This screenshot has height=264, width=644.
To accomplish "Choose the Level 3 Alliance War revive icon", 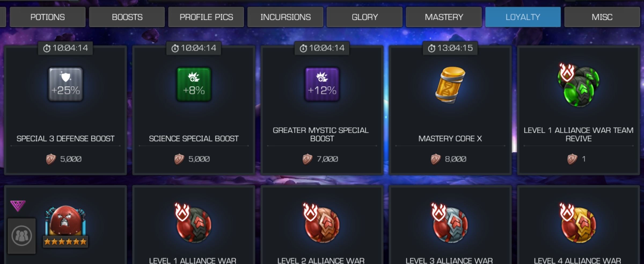I will pos(450,223).
